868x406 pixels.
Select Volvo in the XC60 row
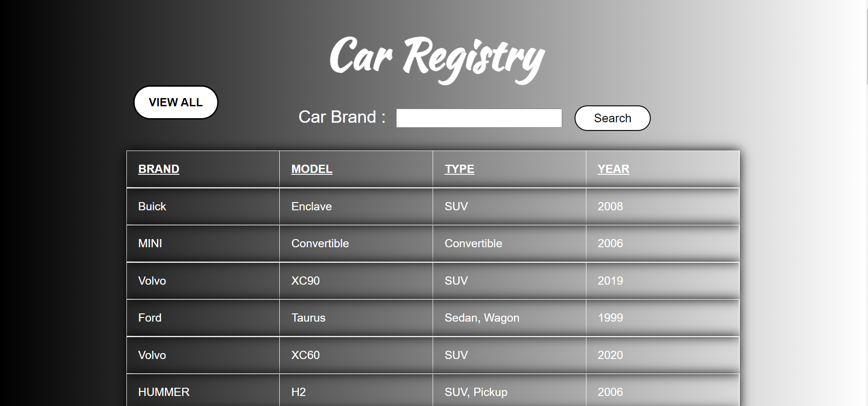[x=203, y=355]
